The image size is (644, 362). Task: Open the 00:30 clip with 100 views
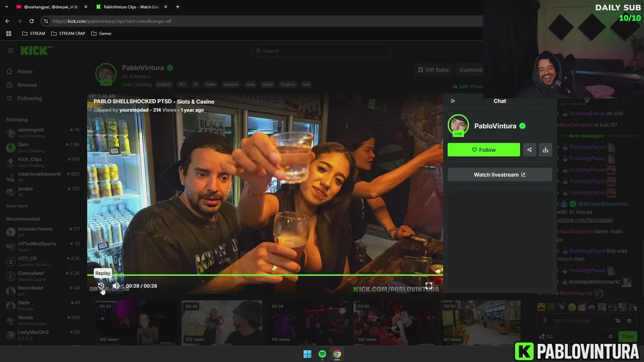click(394, 322)
